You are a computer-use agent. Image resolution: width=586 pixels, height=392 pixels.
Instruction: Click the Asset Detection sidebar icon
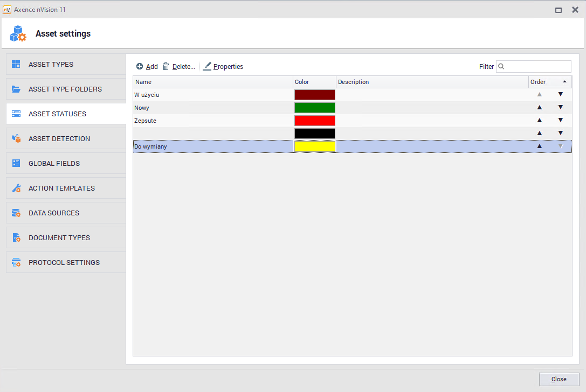pyautogui.click(x=16, y=139)
